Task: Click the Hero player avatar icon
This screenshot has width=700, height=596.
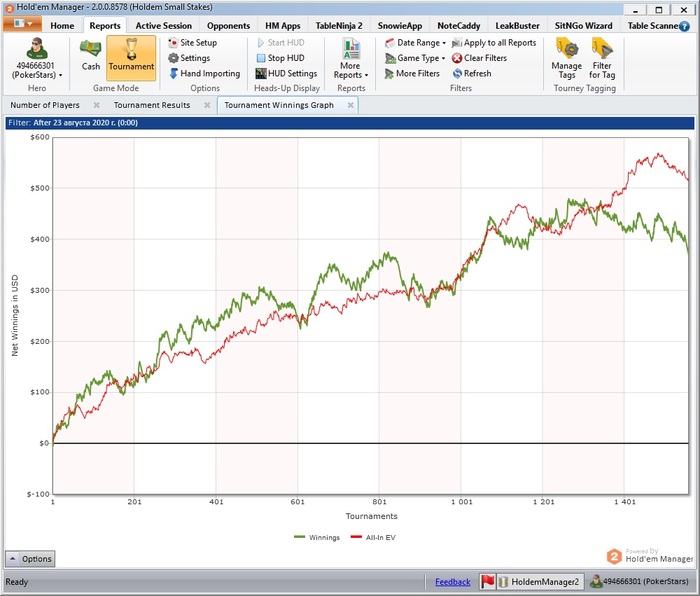Action: pyautogui.click(x=37, y=48)
